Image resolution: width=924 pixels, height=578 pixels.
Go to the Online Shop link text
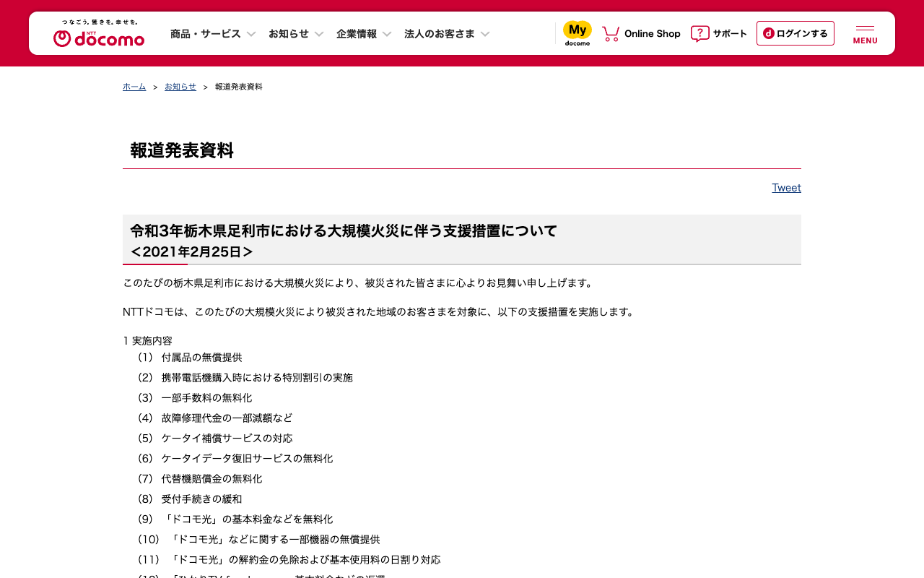[653, 34]
